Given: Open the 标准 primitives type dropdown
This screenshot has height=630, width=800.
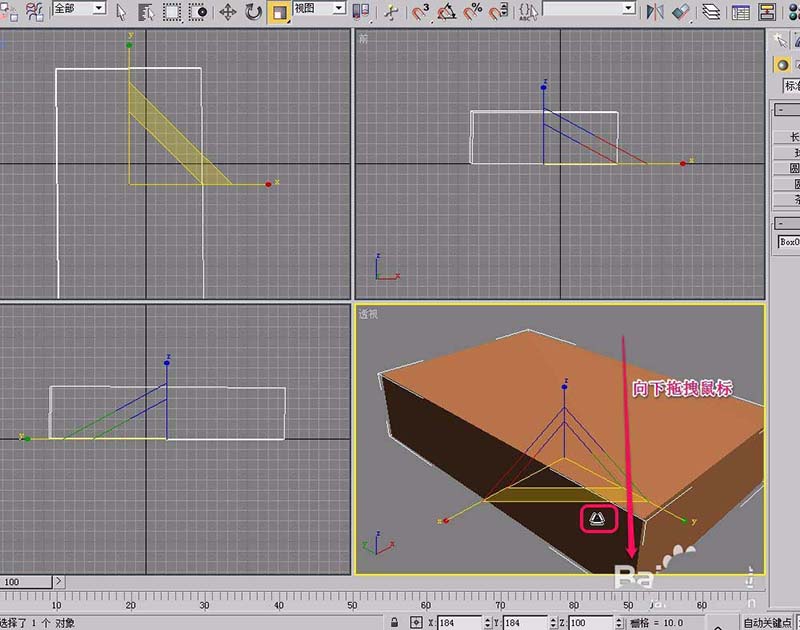Looking at the screenshot, I should (x=791, y=86).
